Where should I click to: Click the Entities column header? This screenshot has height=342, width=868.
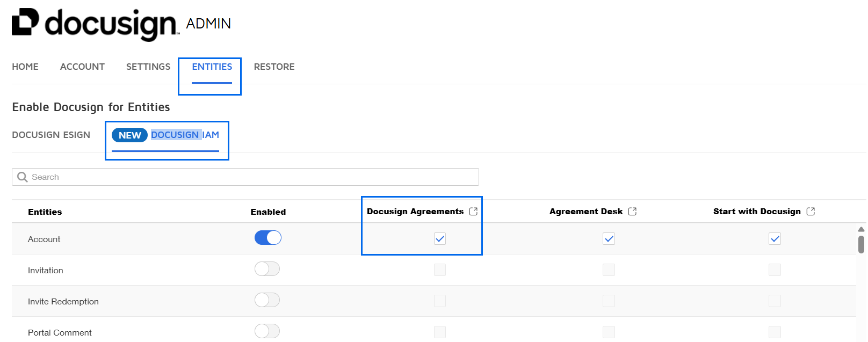pos(45,212)
